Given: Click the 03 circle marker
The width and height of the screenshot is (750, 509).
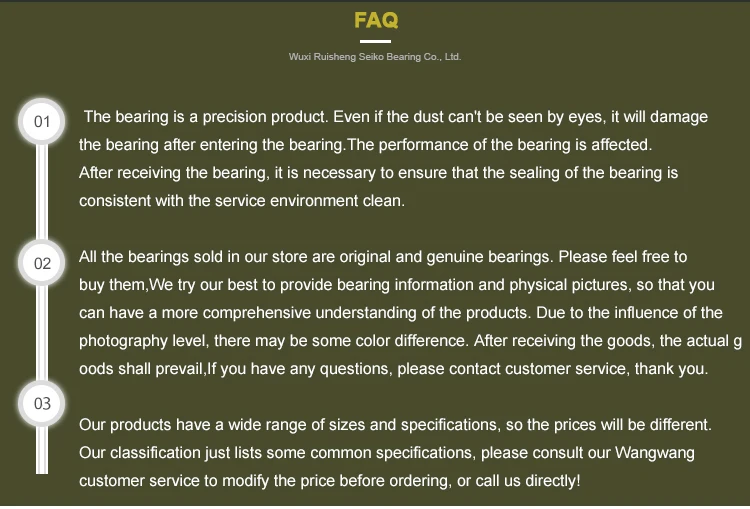Looking at the screenshot, I should (x=42, y=403).
